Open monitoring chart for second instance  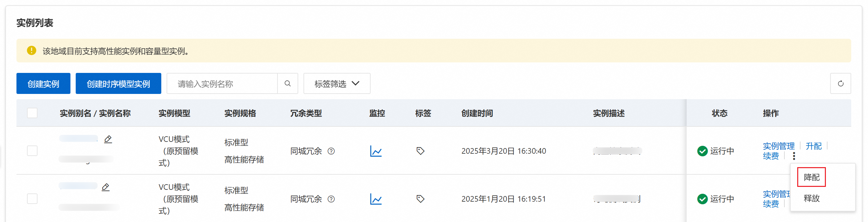376,199
